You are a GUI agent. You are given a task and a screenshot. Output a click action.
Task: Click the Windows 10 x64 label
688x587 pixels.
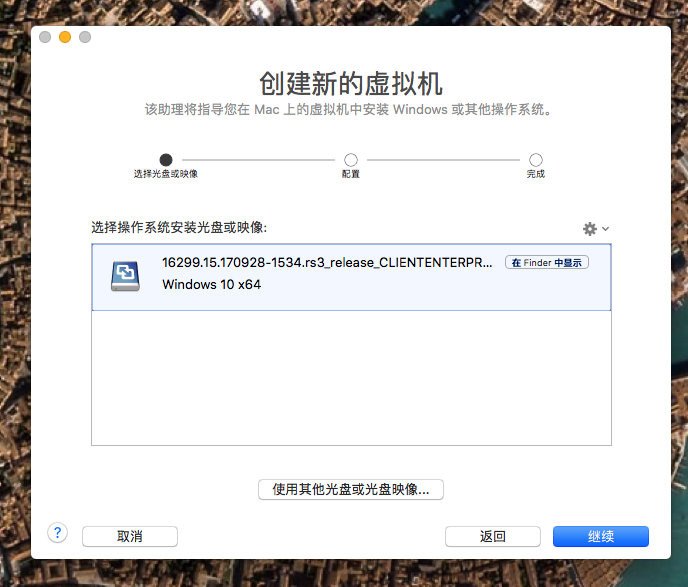[x=211, y=284]
